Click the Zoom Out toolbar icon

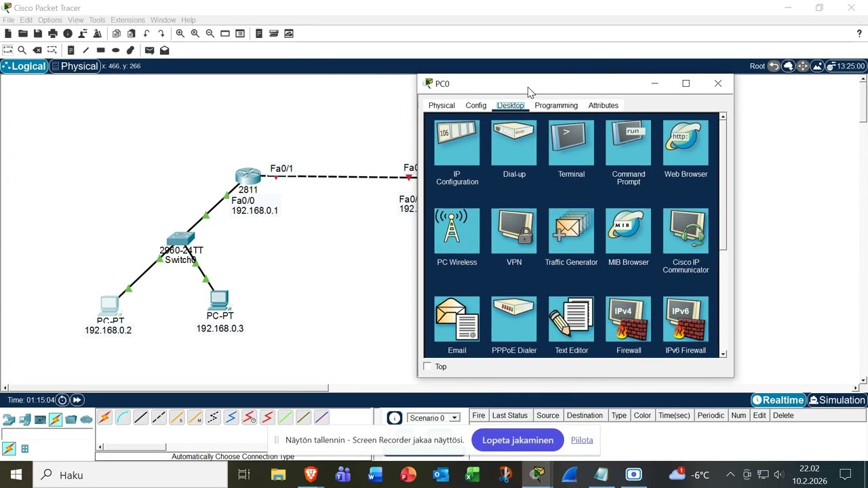210,33
